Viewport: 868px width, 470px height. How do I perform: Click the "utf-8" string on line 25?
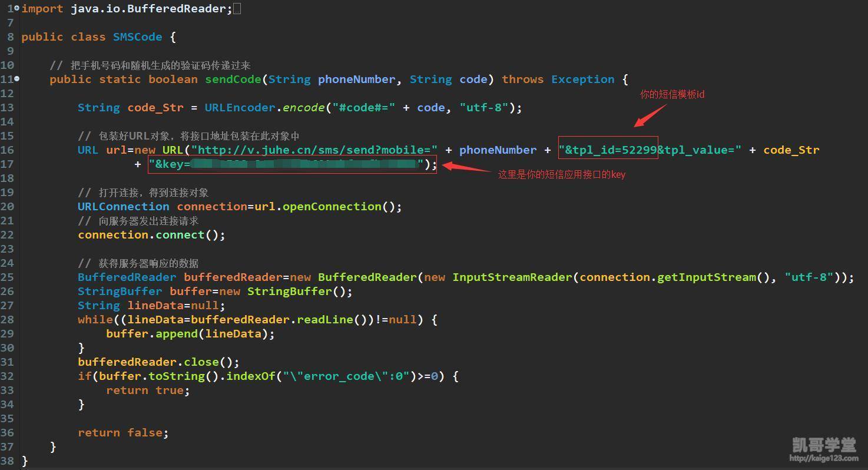[x=809, y=277]
